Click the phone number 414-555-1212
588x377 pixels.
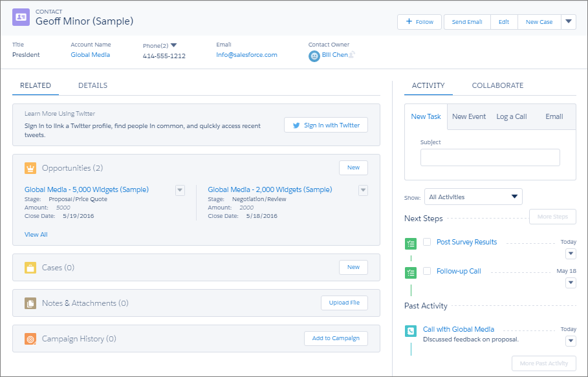[164, 56]
